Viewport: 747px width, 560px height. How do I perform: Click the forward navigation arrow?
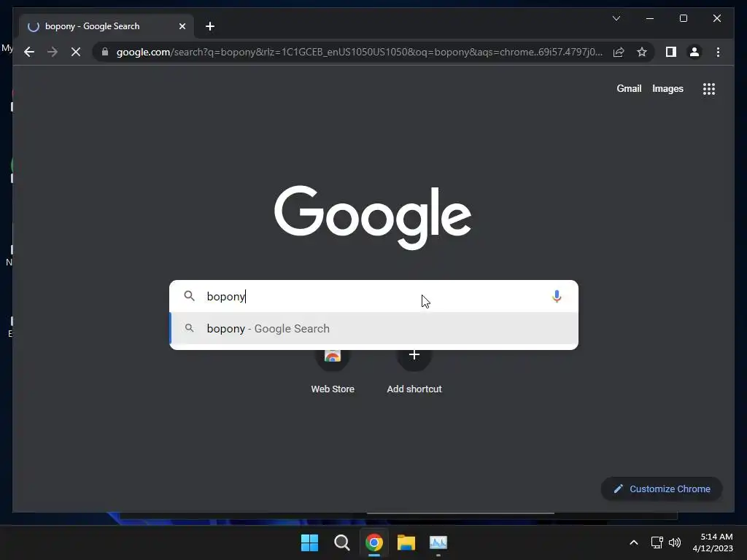point(53,52)
